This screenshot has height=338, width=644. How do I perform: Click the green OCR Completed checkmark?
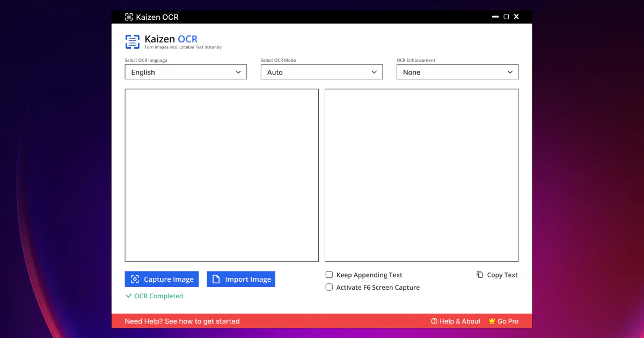click(128, 296)
